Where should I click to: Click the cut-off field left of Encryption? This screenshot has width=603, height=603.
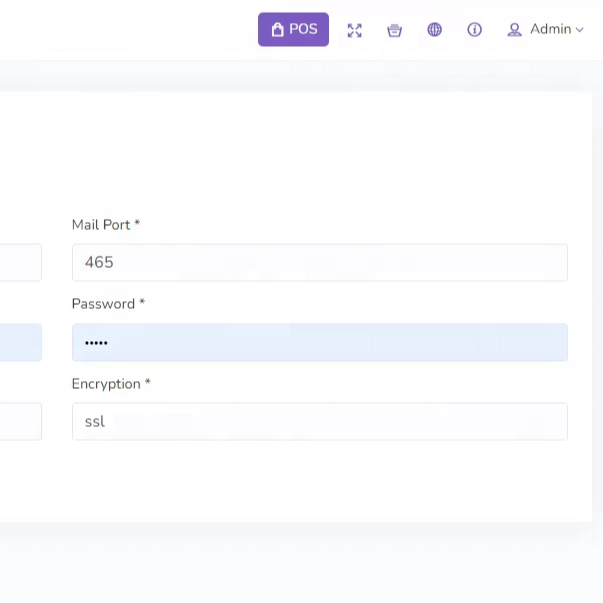point(20,422)
